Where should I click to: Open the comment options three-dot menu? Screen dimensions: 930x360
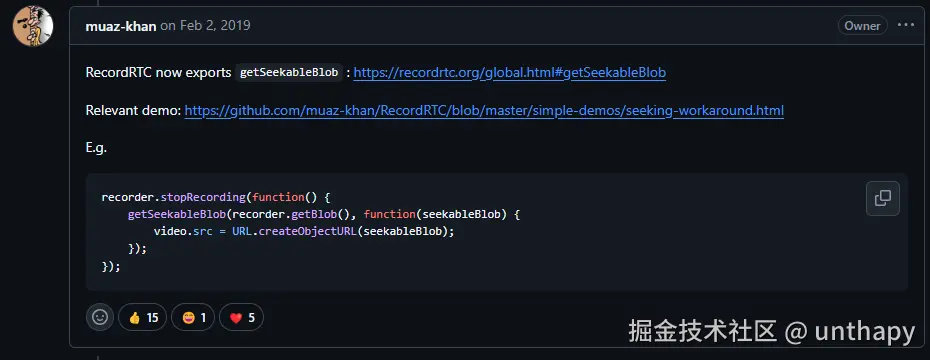[906, 25]
